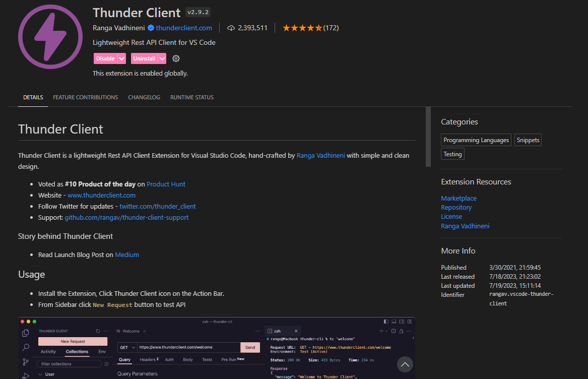Select the Programming Languages category
The height and width of the screenshot is (379, 588).
point(476,140)
